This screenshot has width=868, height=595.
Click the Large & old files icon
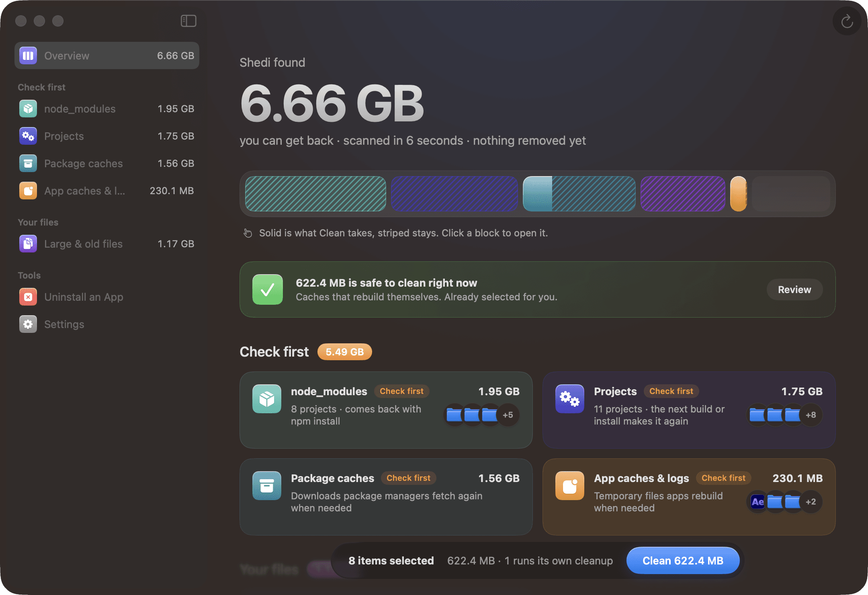pyautogui.click(x=28, y=244)
